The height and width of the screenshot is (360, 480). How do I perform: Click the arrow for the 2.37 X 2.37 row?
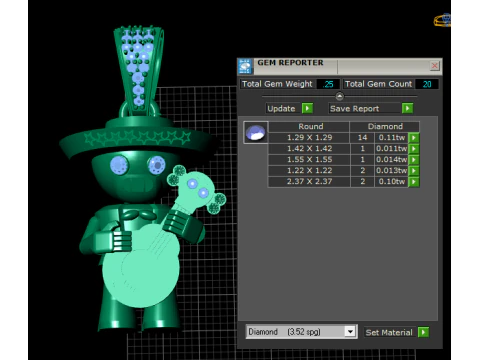[x=414, y=182]
